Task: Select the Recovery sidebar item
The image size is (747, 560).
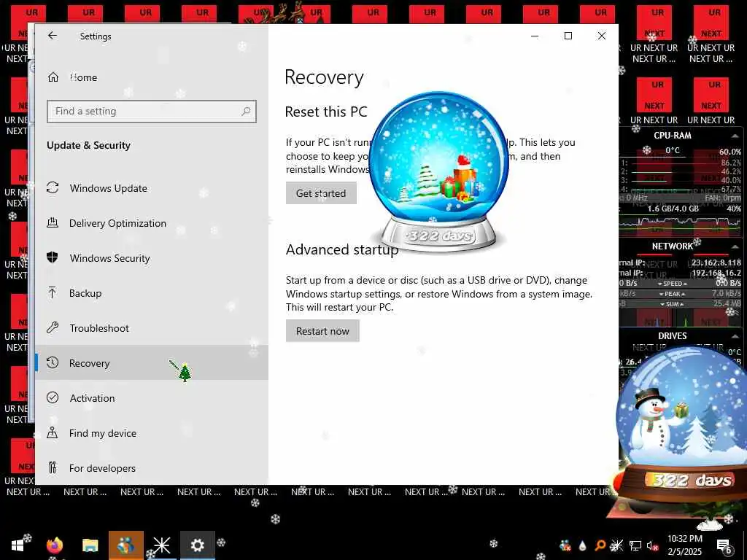Action: [x=152, y=363]
